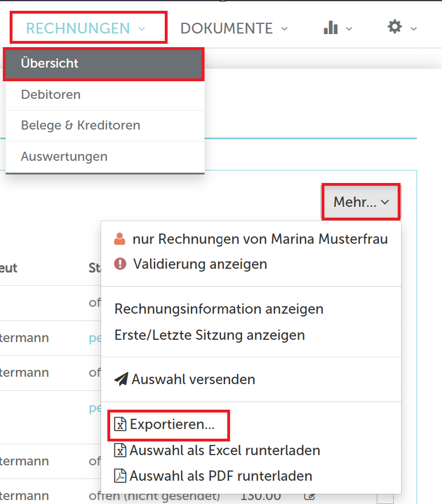Click the Excel icon beside Exportieren

120,424
